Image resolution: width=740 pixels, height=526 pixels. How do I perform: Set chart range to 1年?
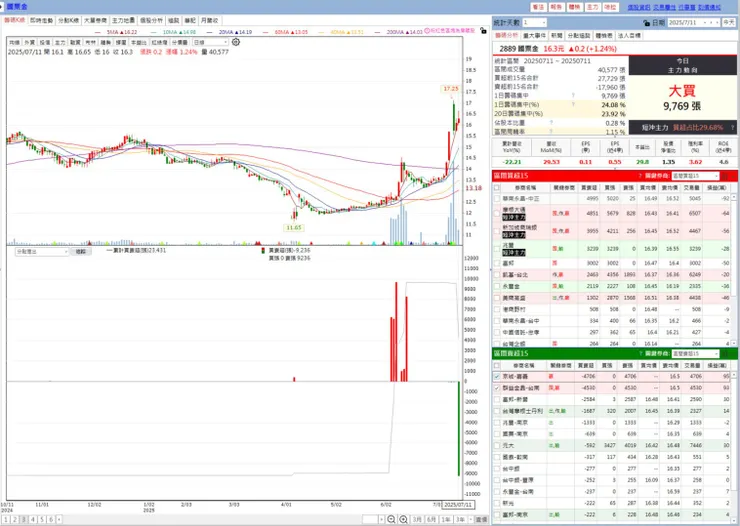coord(446,519)
